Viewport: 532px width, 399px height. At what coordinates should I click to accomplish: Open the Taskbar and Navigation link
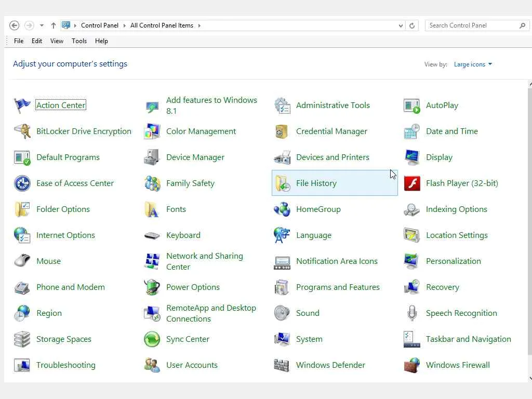468,339
